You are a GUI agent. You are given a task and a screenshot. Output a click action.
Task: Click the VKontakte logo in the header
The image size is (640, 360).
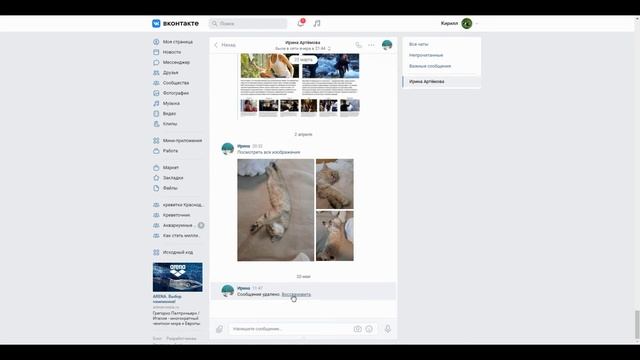click(175, 24)
